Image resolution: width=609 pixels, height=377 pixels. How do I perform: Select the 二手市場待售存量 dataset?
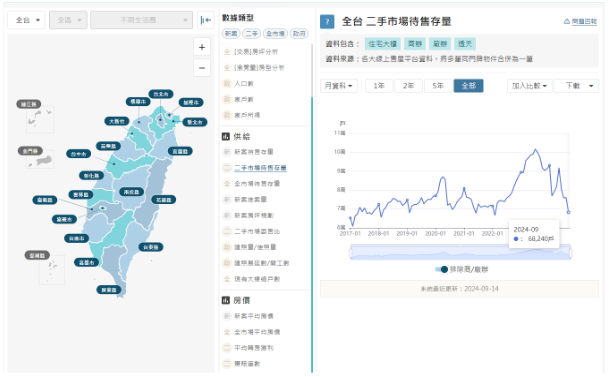pyautogui.click(x=260, y=168)
